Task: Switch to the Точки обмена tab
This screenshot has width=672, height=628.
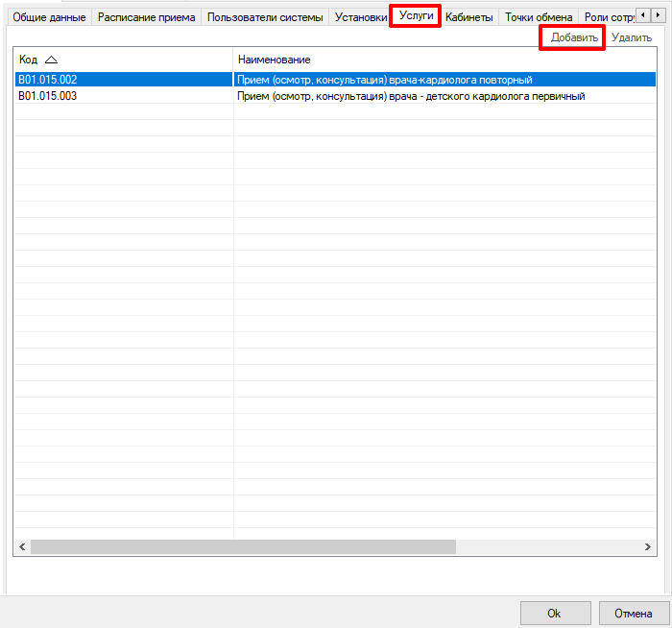Action: (x=539, y=17)
